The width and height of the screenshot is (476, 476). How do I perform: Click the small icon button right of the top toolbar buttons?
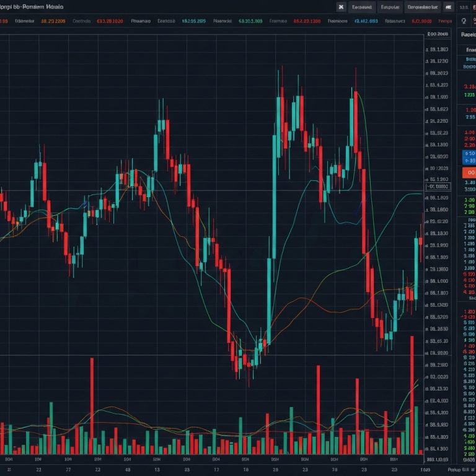coord(449,7)
